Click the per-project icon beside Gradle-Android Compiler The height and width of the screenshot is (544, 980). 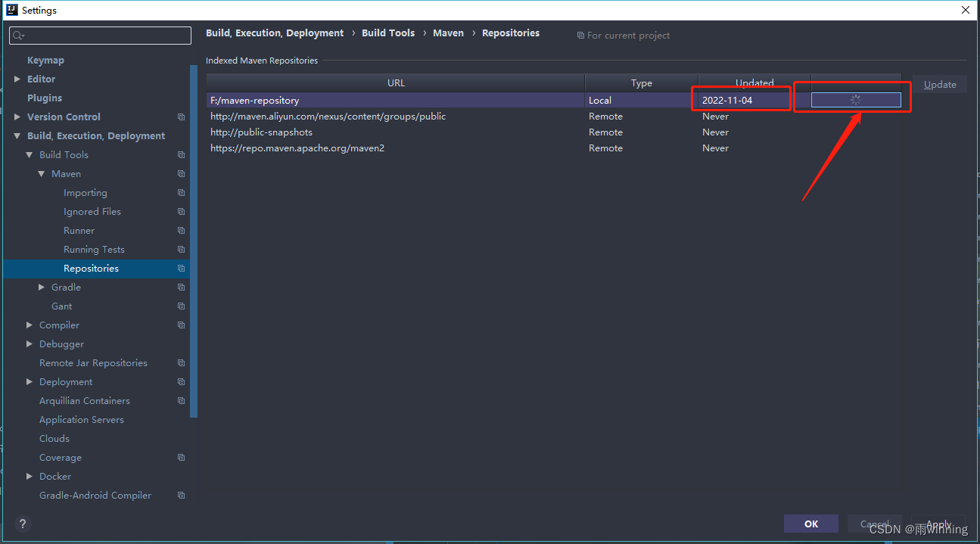pos(181,496)
